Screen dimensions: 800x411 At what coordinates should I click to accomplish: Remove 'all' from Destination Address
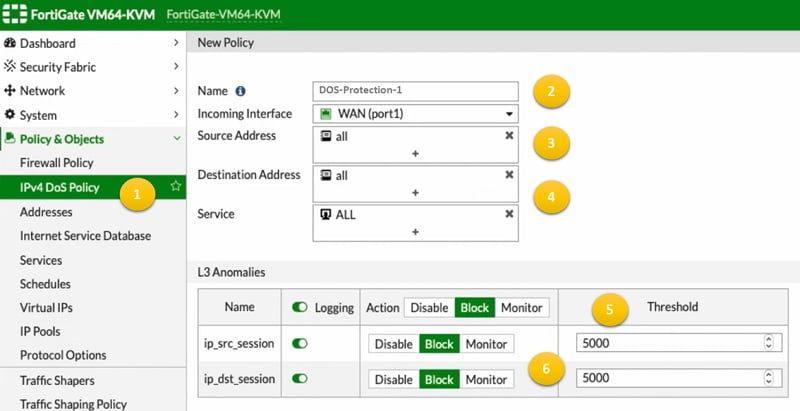[509, 175]
